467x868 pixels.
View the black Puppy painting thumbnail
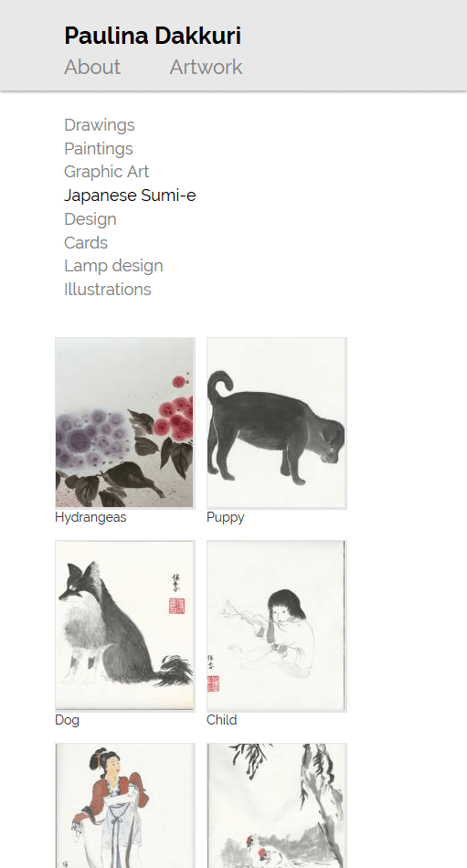click(276, 423)
